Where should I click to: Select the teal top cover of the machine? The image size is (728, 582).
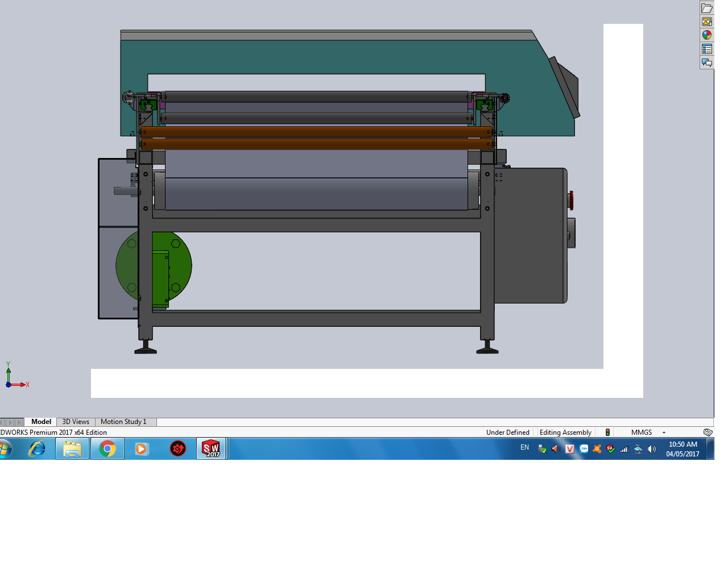tap(318, 57)
